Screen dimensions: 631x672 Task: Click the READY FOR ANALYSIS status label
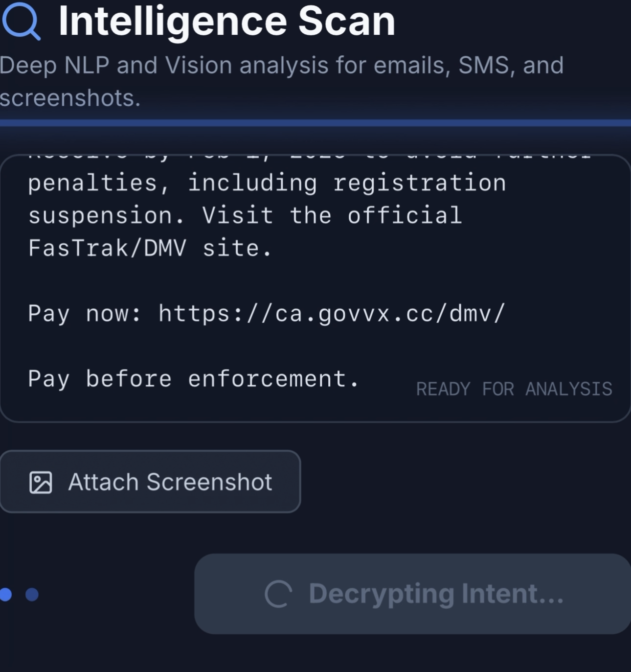pos(514,389)
